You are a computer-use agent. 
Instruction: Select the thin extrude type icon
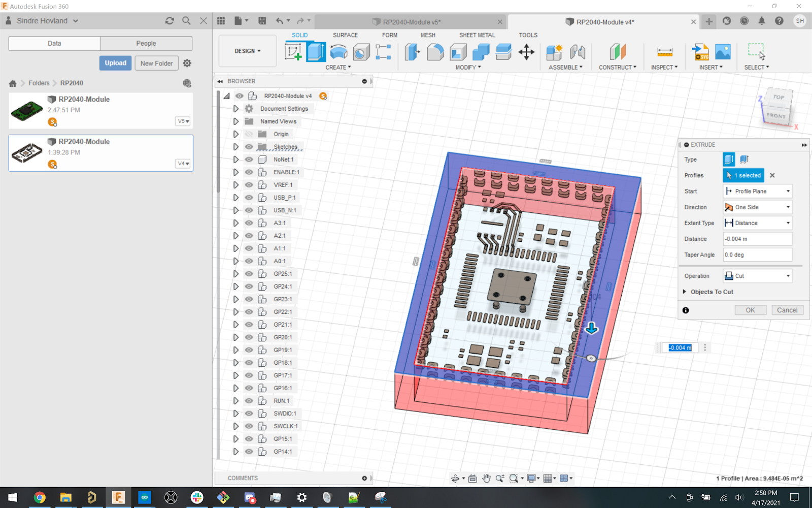point(745,160)
